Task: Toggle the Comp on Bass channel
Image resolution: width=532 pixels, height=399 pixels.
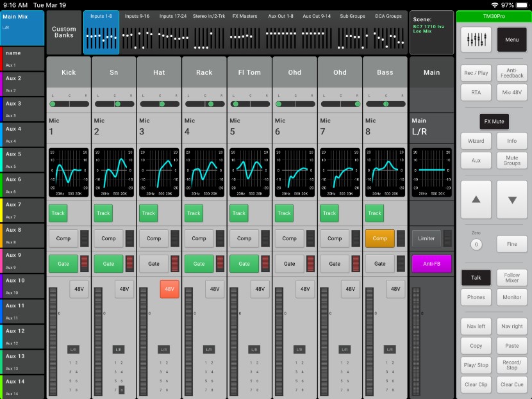Action: 380,238
